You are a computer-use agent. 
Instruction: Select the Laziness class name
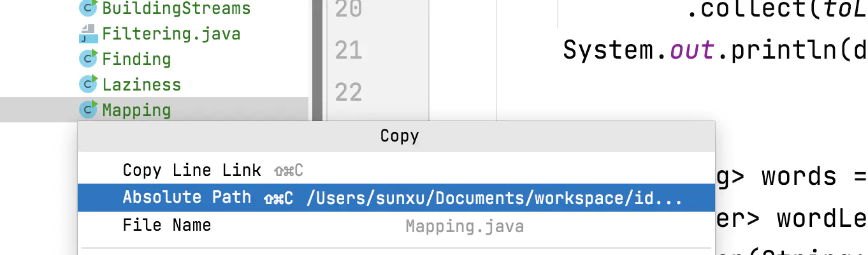[x=141, y=85]
